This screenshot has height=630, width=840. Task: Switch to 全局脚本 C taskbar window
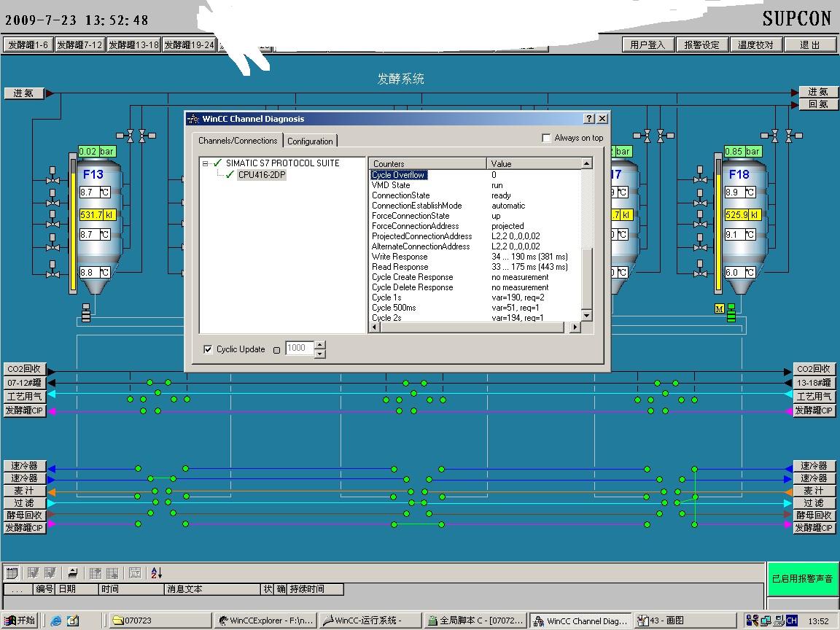point(475,621)
